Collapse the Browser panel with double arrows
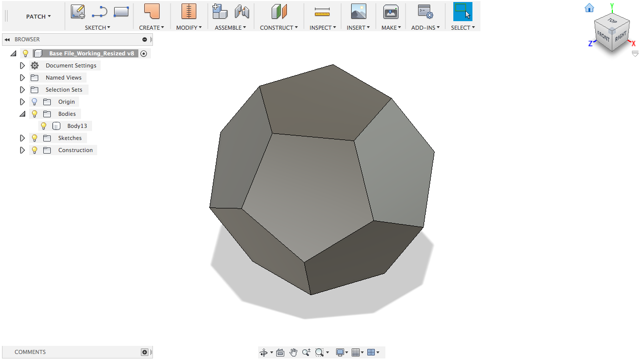Image resolution: width=644 pixels, height=360 pixels. (7, 39)
